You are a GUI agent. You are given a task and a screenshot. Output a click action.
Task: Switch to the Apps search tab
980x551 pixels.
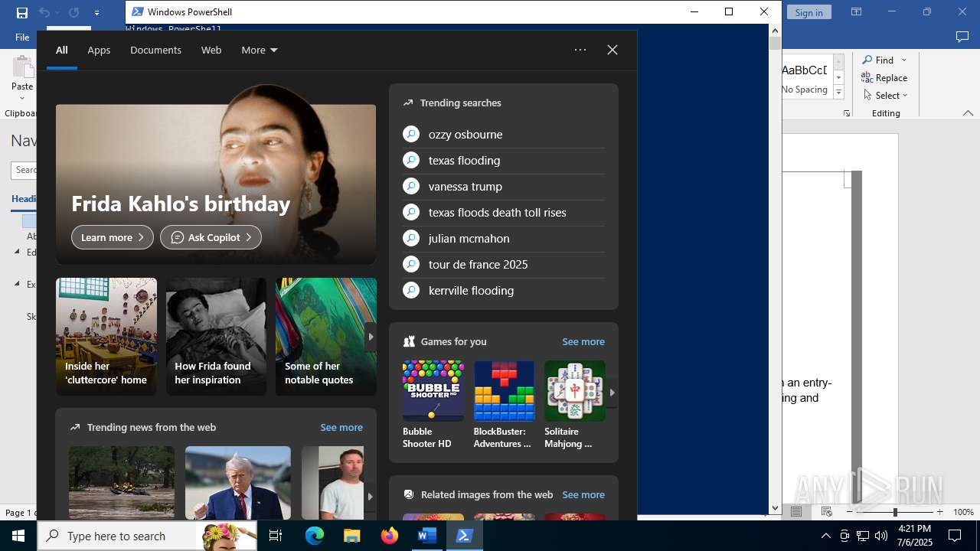click(99, 50)
